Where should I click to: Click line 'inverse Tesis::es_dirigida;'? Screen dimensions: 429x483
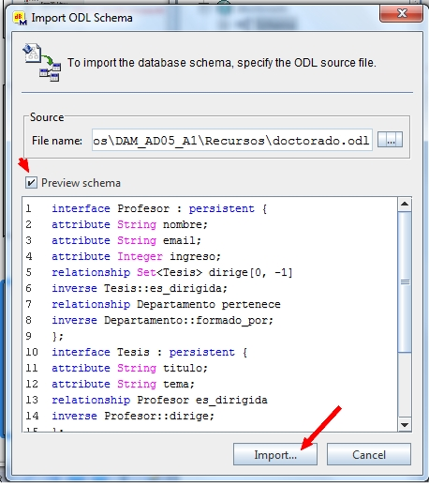(139, 288)
